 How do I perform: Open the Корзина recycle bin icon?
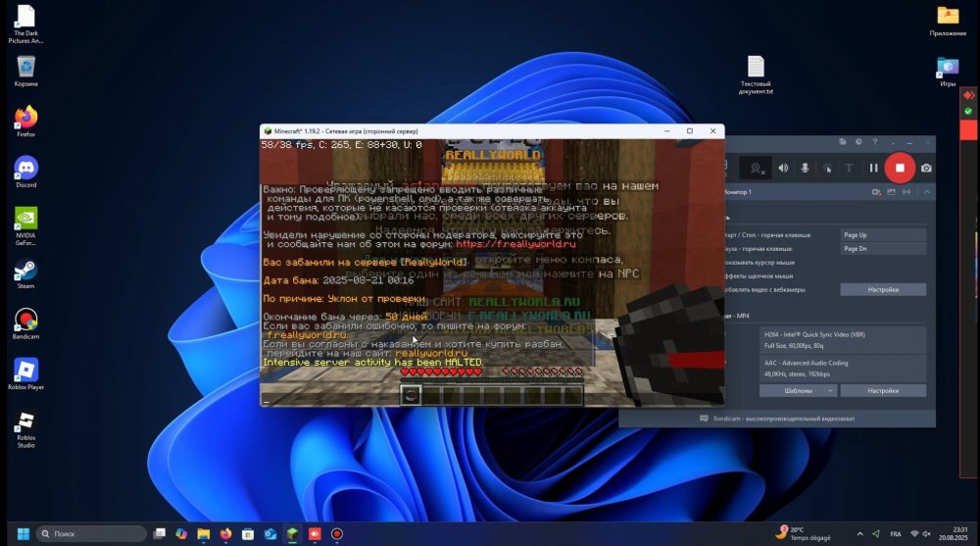click(25, 71)
